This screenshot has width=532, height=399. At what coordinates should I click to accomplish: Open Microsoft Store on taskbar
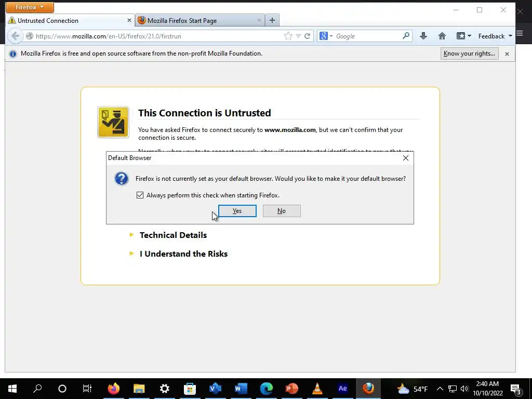coord(190,389)
